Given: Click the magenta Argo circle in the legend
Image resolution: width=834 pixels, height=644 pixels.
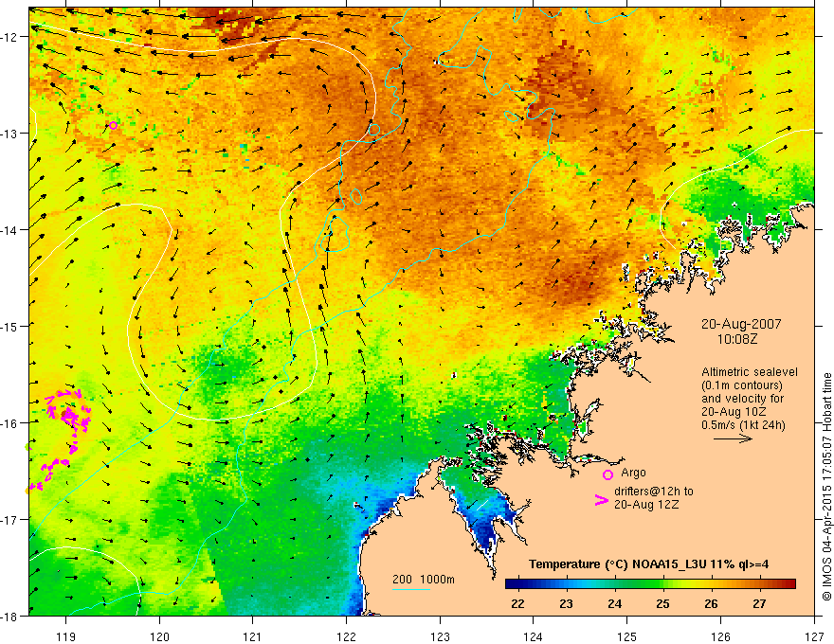Looking at the screenshot, I should tap(607, 474).
